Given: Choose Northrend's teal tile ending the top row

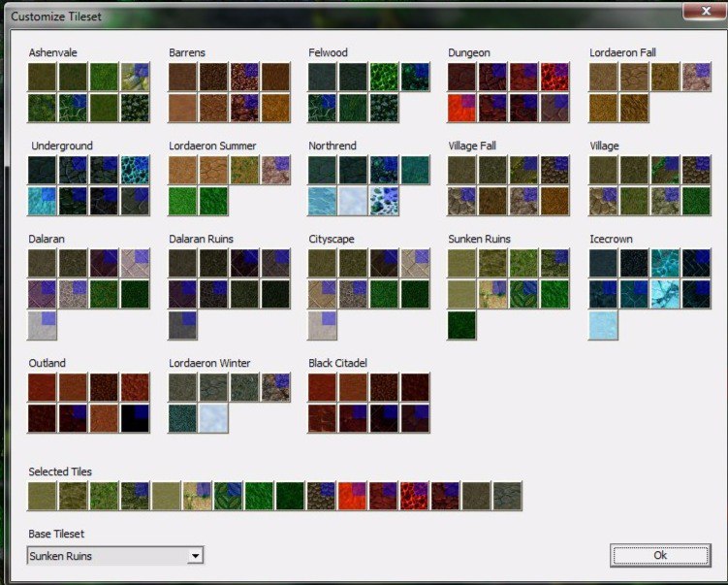Looking at the screenshot, I should tap(416, 170).
